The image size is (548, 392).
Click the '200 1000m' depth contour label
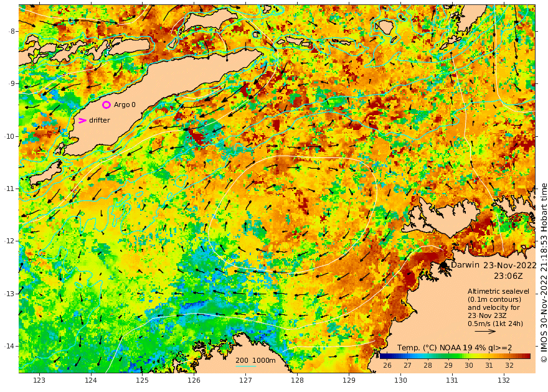pyautogui.click(x=255, y=360)
